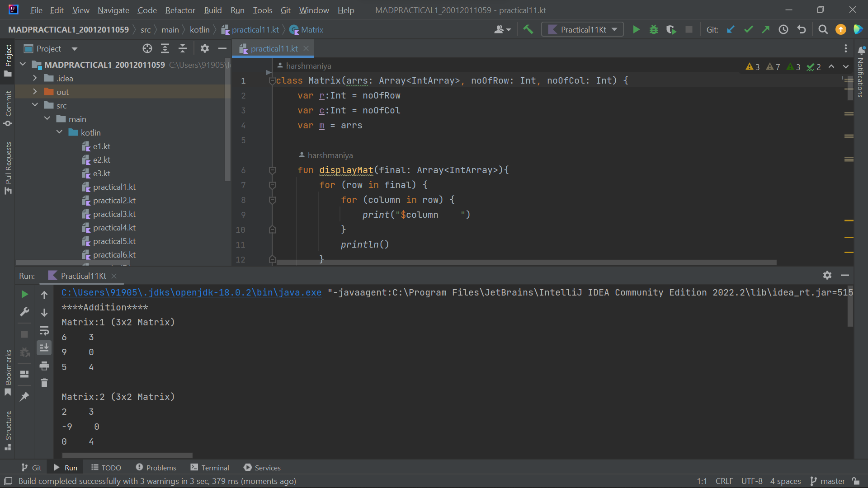868x488 pixels.
Task: Open Search Everywhere magnifier icon
Action: [x=823, y=30]
